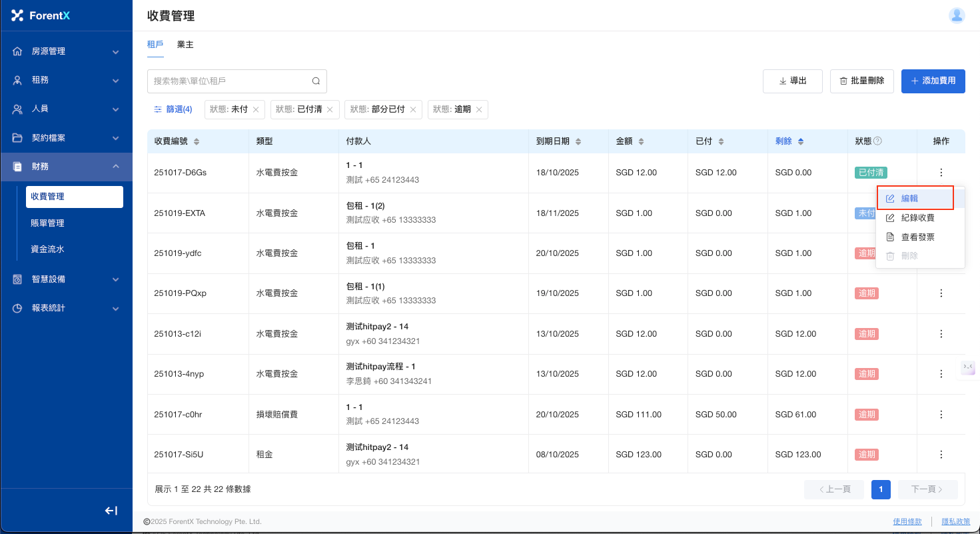Image resolution: width=980 pixels, height=534 pixels.
Task: Open row actions for 251019-PQxp
Action: tap(941, 293)
